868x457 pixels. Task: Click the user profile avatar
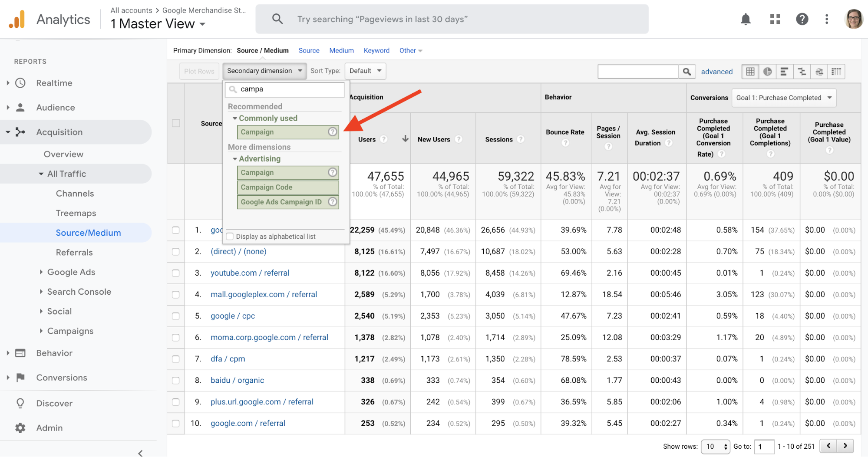coord(854,19)
